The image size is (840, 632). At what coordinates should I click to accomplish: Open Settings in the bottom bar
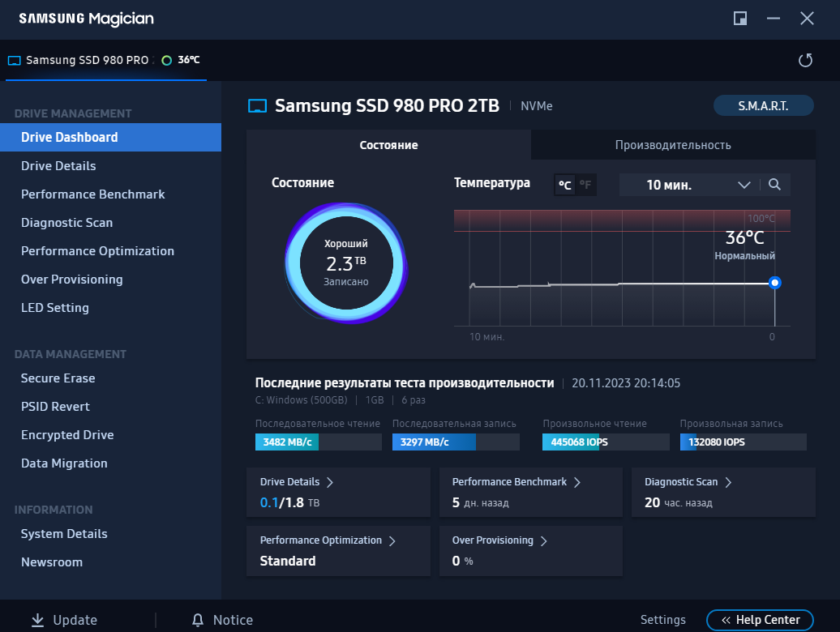662,620
